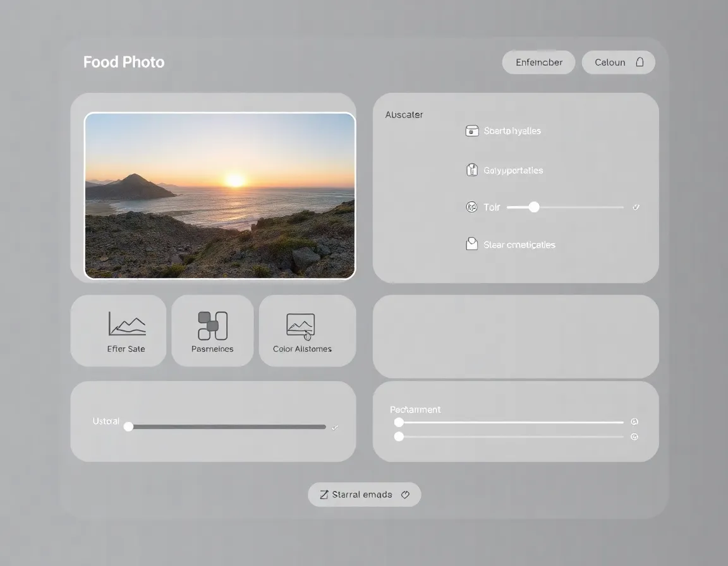Click the second Pechamment slider handle
This screenshot has width=728, height=566.
tap(399, 437)
